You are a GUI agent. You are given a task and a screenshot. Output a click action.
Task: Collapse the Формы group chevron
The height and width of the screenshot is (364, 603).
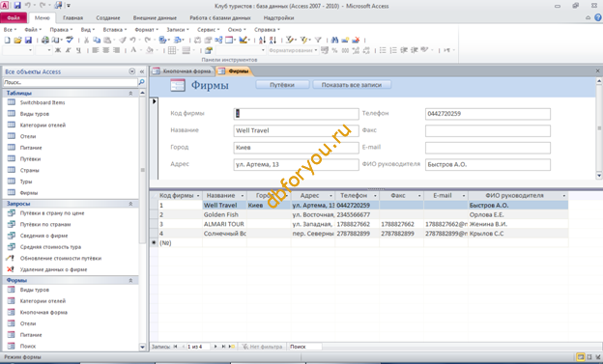tap(130, 281)
